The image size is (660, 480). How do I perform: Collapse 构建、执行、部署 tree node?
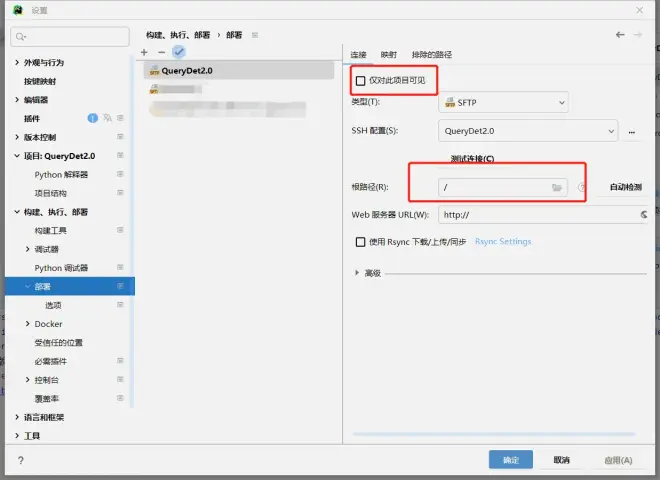point(17,212)
